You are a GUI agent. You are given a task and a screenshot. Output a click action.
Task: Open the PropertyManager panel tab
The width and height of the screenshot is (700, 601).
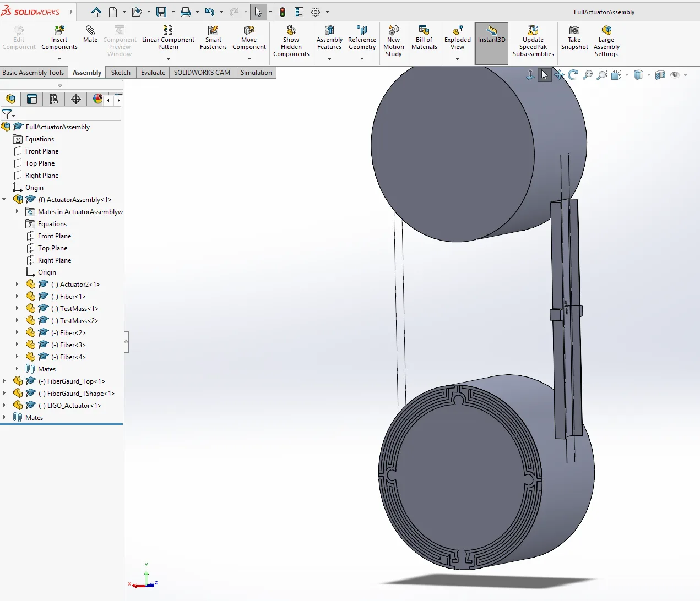click(32, 99)
